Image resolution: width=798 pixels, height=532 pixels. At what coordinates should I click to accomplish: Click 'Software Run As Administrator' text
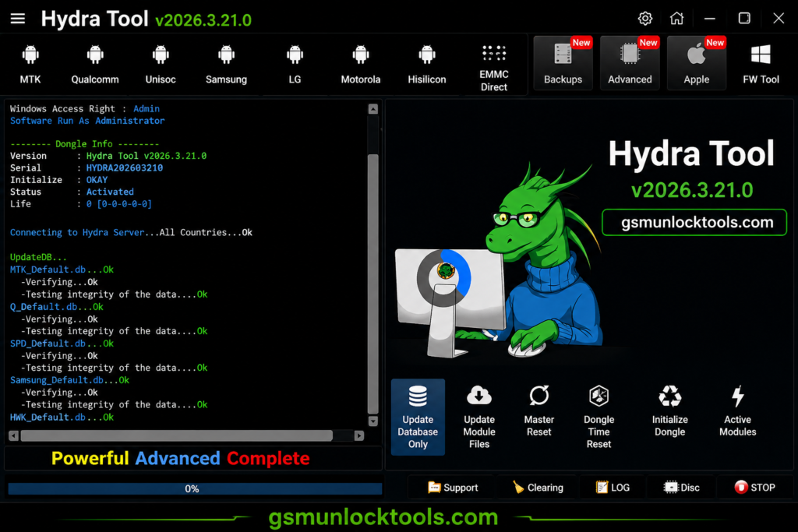coord(87,121)
